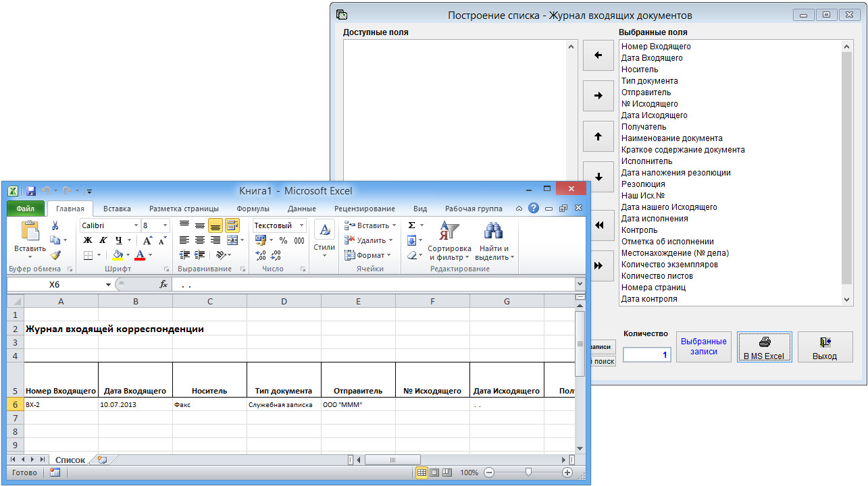This screenshot has height=486, width=868.
Task: Click the Excel help question mark icon
Action: click(533, 209)
